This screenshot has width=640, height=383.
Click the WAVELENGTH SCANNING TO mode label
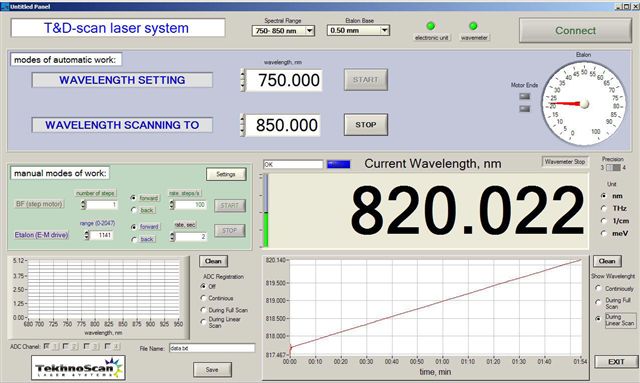coord(122,125)
